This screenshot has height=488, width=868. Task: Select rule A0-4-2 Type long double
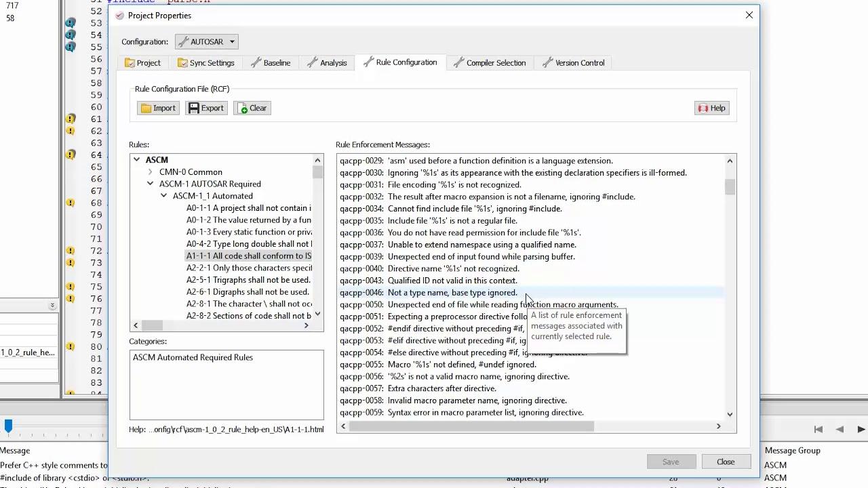249,244
